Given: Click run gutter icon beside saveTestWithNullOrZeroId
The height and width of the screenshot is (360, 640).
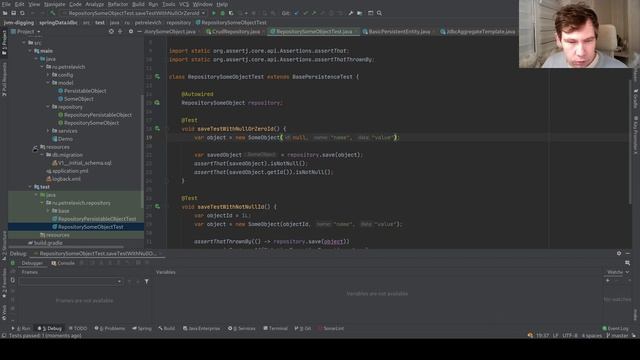Looking at the screenshot, I should (x=157, y=129).
